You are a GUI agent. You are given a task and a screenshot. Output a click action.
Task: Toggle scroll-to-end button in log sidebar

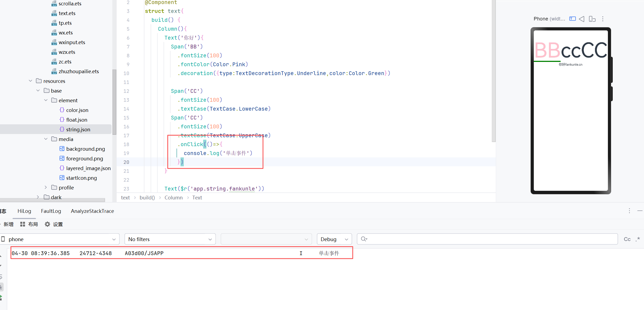tap(1, 287)
